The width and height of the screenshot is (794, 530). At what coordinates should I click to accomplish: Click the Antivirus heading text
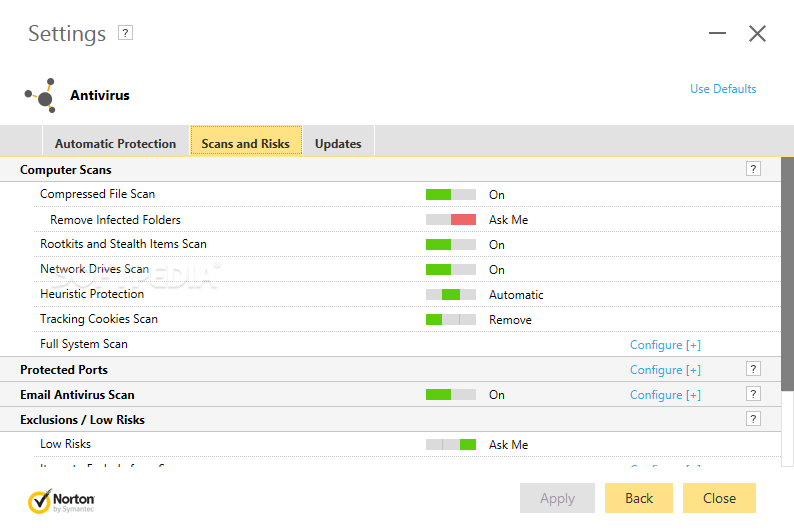tap(100, 95)
